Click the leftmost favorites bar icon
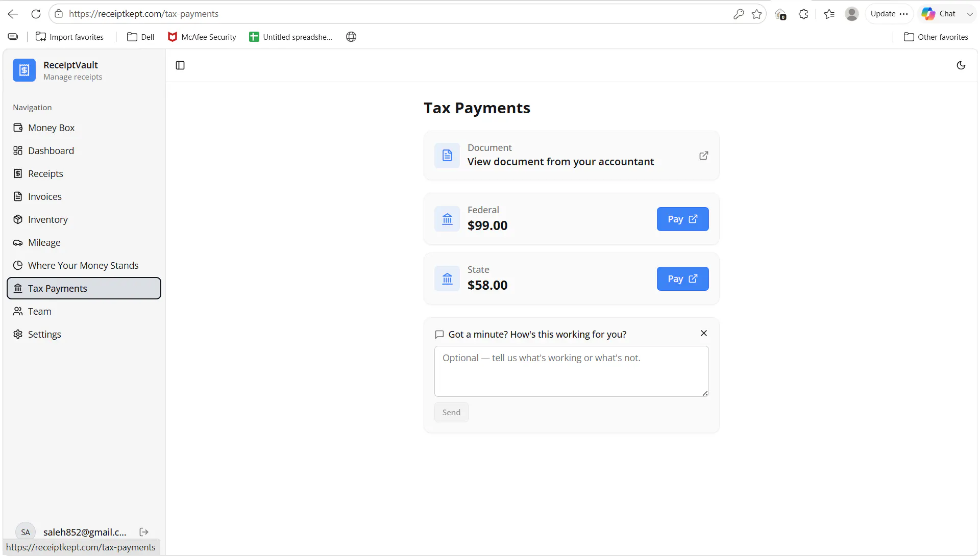980x557 pixels. coord(13,37)
